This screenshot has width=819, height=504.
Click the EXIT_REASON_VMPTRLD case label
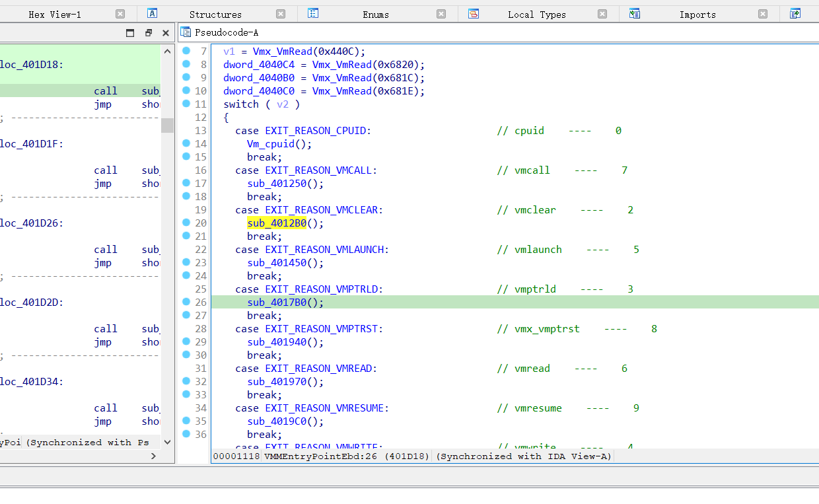(322, 289)
